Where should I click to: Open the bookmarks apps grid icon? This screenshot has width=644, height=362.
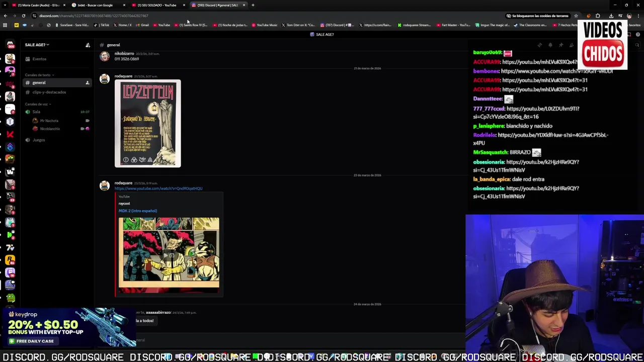(x=5, y=25)
